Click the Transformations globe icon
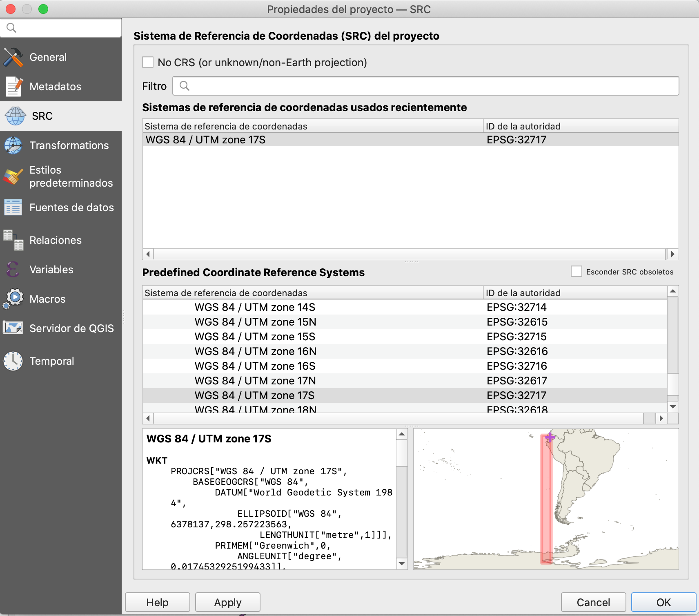Viewport: 699px width, 616px height. (13, 145)
